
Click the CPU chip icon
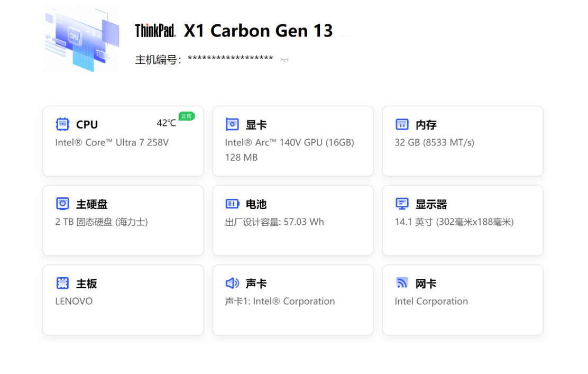click(x=62, y=124)
